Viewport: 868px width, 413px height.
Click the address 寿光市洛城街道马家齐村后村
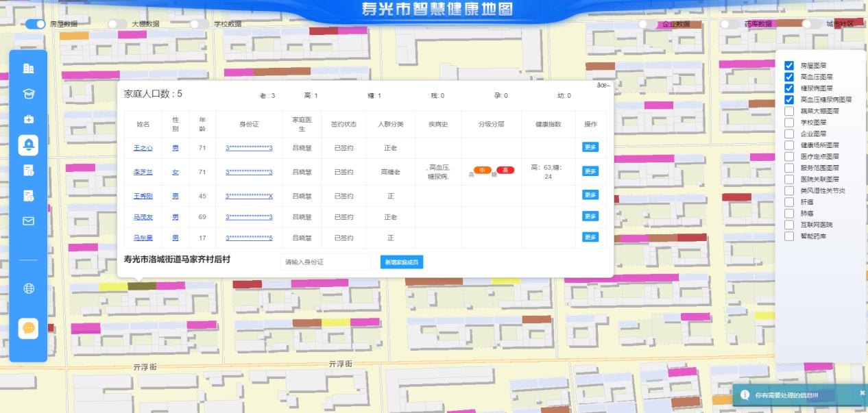pos(177,260)
